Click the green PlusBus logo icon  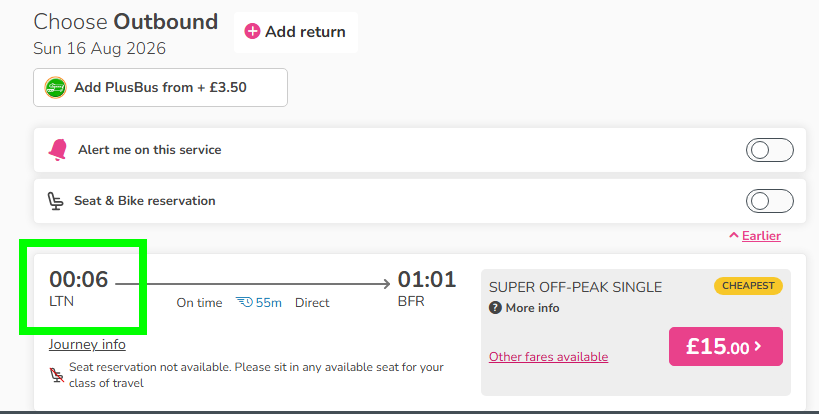tap(55, 88)
